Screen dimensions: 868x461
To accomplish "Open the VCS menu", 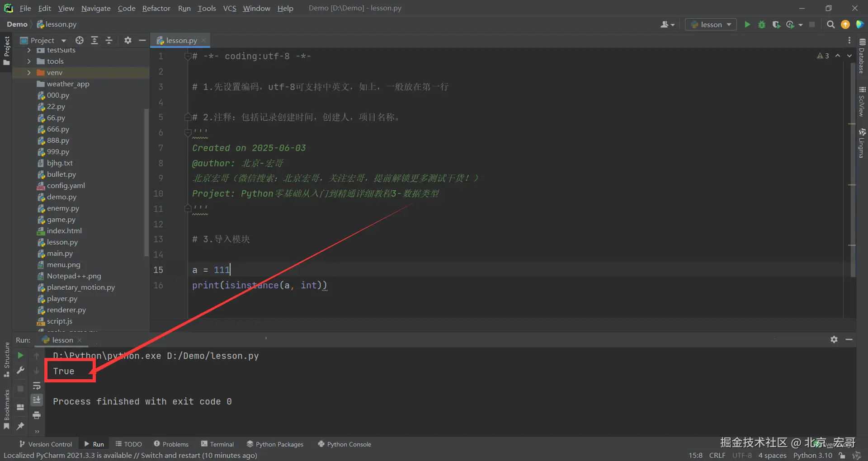I will [x=230, y=8].
